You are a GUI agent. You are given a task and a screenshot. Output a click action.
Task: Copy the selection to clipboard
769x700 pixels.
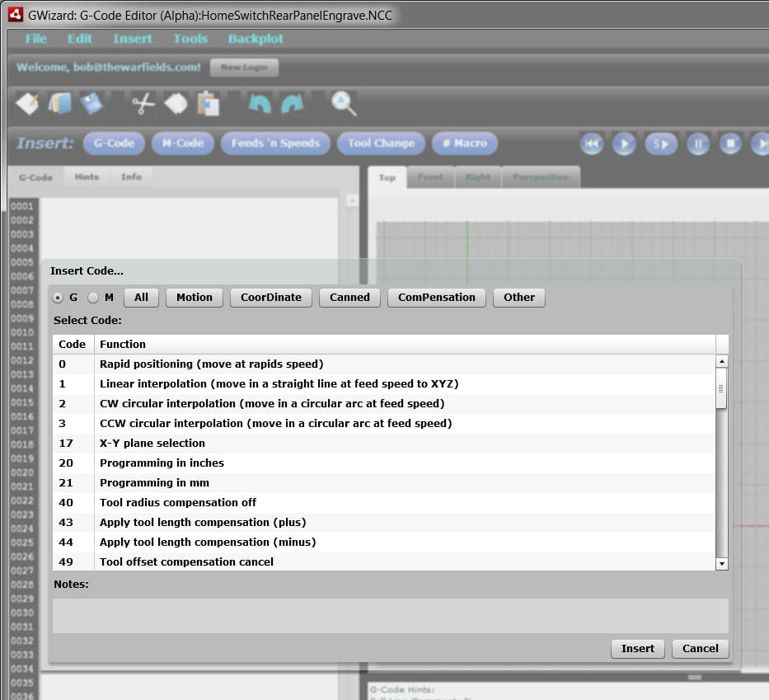click(x=176, y=101)
